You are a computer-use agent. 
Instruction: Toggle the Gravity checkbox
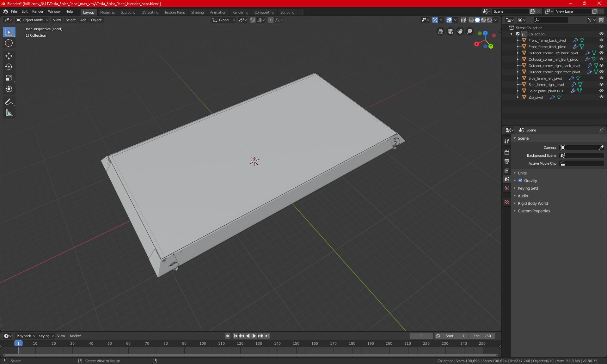(x=520, y=181)
